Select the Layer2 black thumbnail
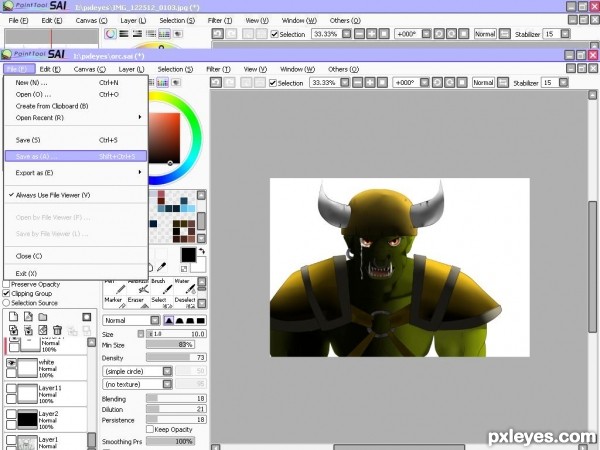Image resolution: width=600 pixels, height=450 pixels. [x=28, y=419]
